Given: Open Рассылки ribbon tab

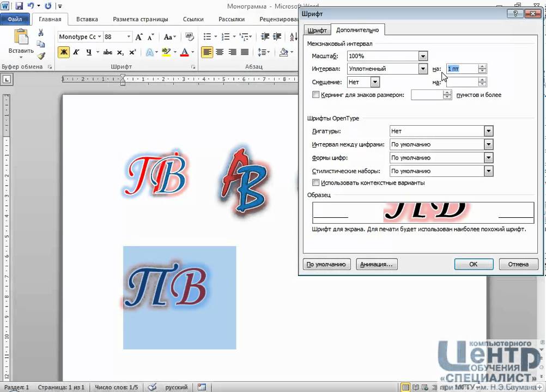Looking at the screenshot, I should 232,19.
